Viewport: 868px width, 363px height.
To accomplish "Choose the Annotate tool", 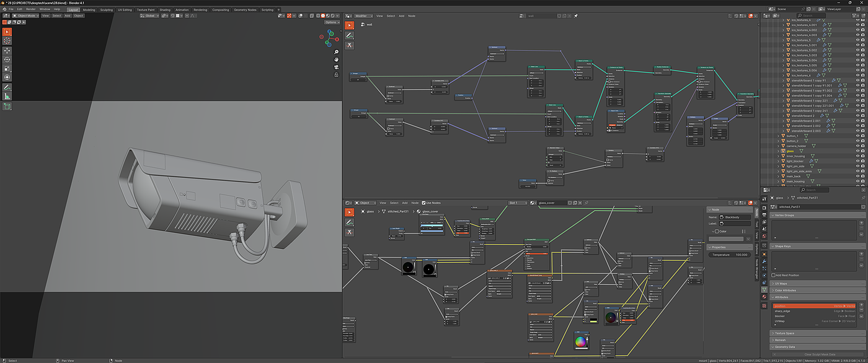I will 7,87.
